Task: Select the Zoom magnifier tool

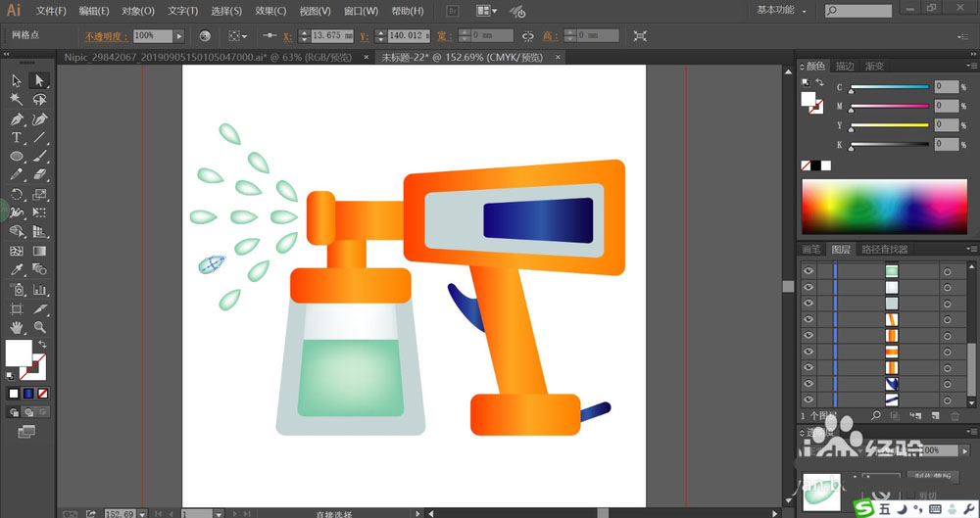Action: click(x=40, y=327)
